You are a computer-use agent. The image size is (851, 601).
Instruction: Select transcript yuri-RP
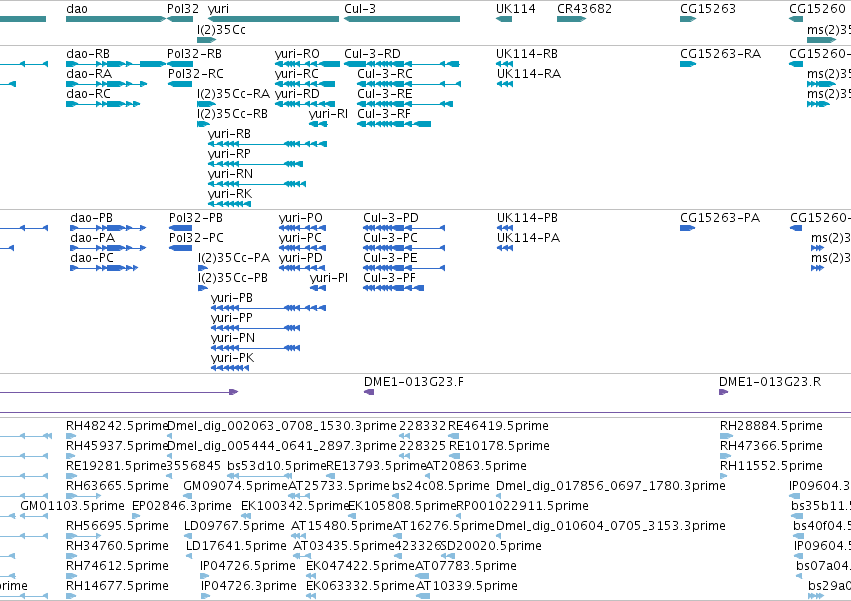point(229,154)
